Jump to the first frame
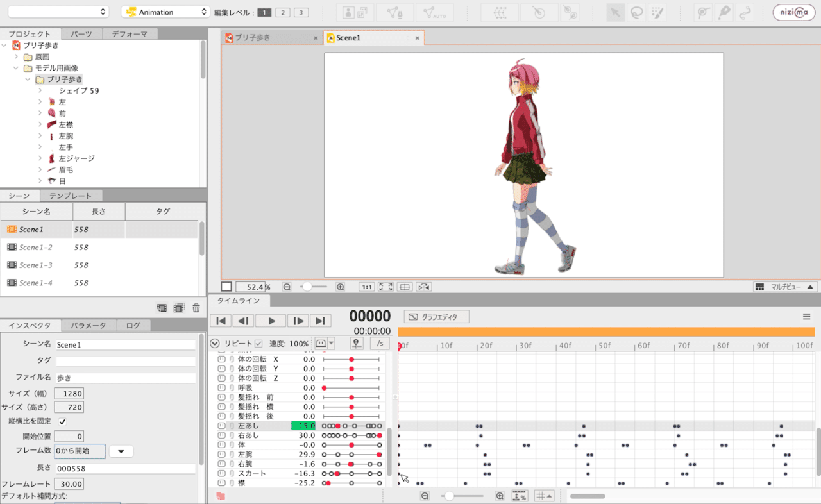This screenshot has height=504, width=821. point(221,321)
